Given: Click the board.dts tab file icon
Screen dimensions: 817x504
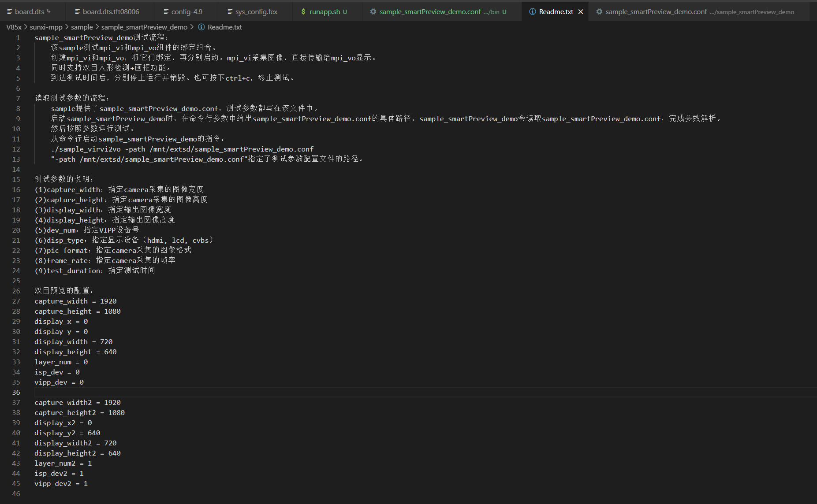Looking at the screenshot, I should (x=10, y=12).
